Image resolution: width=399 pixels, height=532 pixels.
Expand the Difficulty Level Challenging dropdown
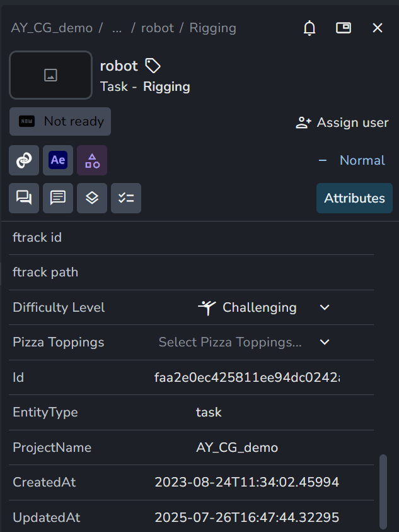pyautogui.click(x=263, y=307)
